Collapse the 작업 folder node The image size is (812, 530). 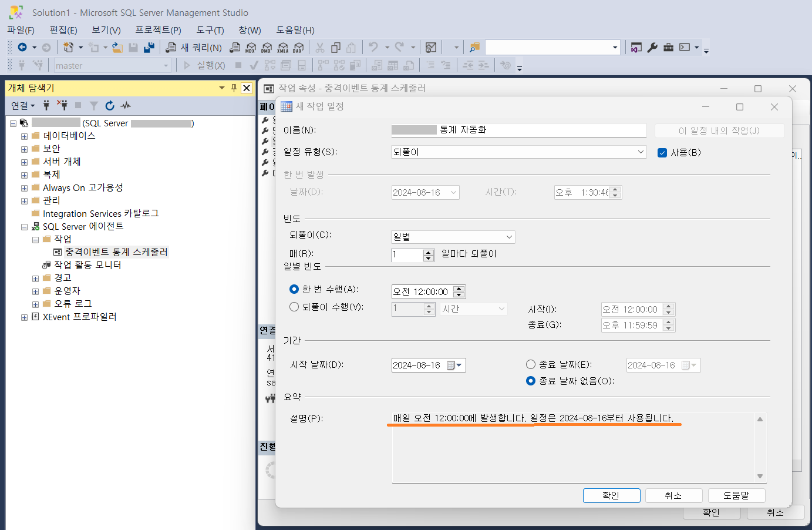coord(35,240)
